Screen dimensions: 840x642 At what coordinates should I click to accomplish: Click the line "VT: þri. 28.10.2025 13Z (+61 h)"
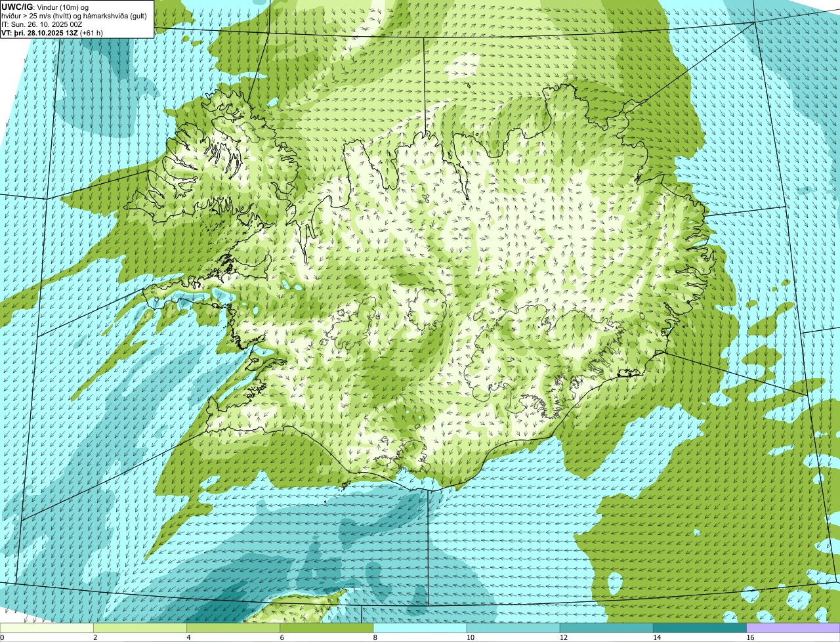tap(52, 33)
